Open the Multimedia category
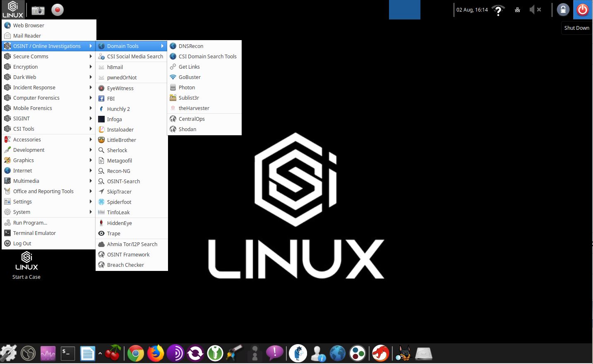This screenshot has height=364, width=593. 49,181
